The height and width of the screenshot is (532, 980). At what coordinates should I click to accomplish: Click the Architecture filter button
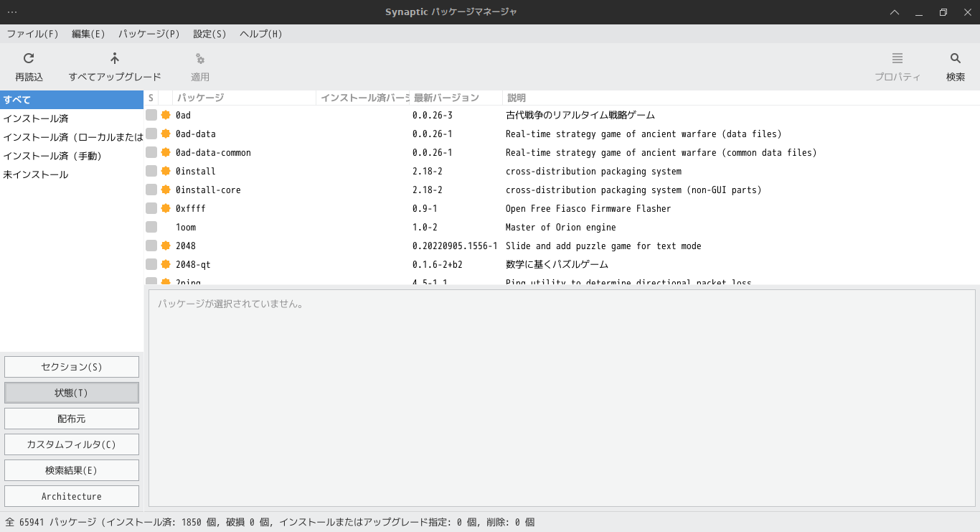(x=72, y=496)
